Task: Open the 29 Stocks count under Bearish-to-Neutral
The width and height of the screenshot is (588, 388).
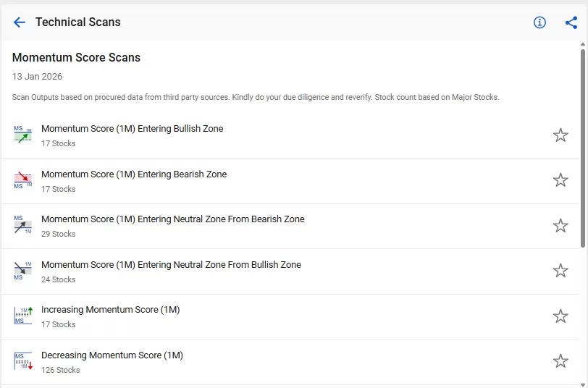Action: coord(58,235)
